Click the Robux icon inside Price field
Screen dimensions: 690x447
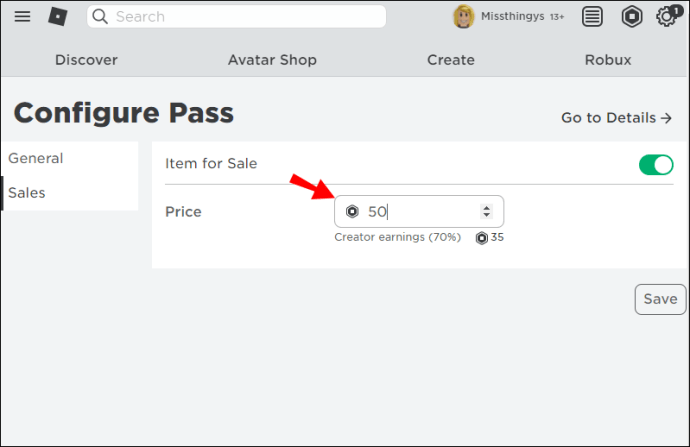tap(352, 212)
